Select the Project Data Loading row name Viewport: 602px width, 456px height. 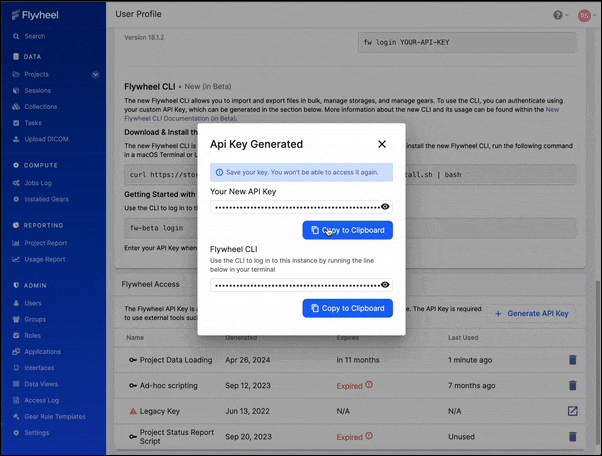(176, 360)
